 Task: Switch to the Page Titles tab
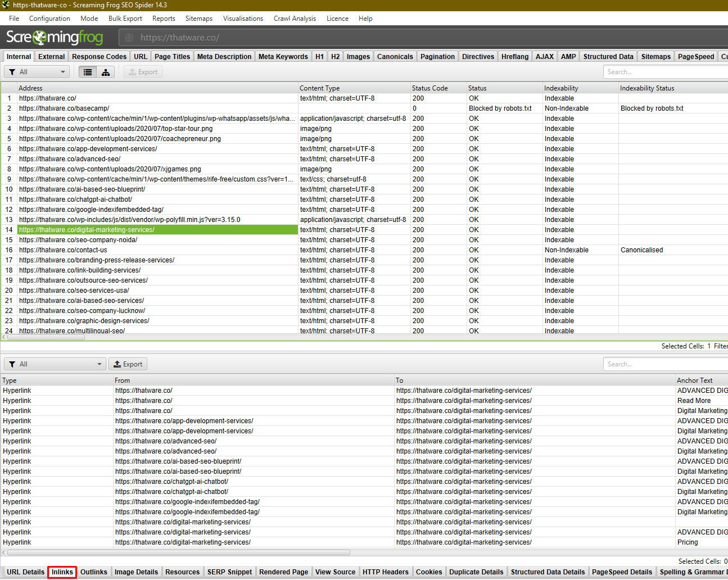point(173,57)
